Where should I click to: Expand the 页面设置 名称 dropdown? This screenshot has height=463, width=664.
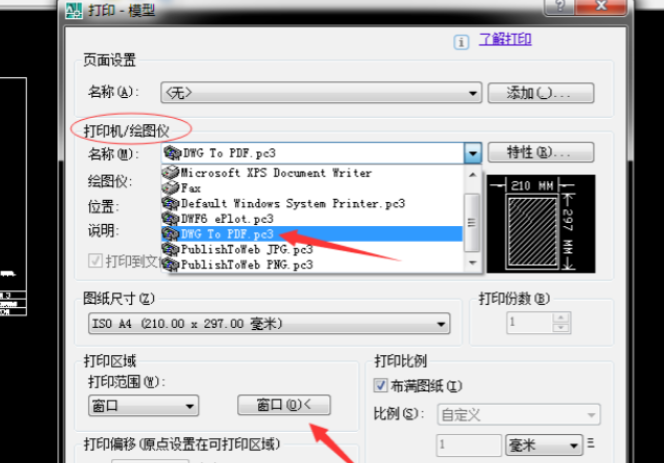(x=321, y=93)
